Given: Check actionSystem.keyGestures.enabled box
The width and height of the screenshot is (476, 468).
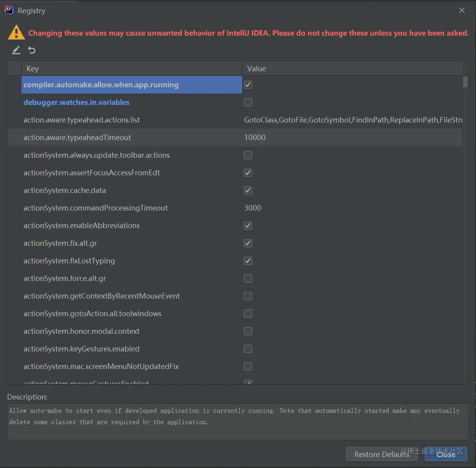Looking at the screenshot, I should pos(248,349).
